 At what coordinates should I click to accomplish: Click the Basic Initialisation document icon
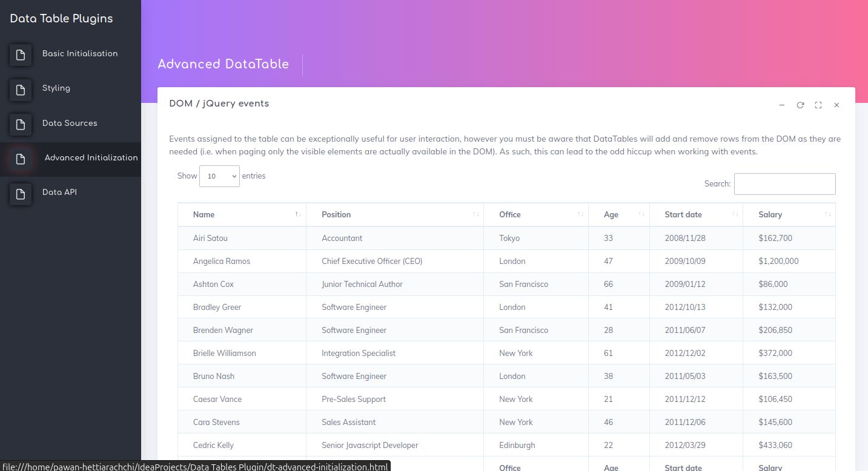(x=21, y=55)
